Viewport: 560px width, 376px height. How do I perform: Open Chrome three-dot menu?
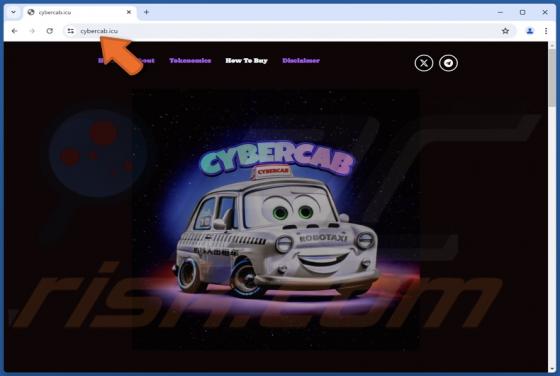[546, 31]
